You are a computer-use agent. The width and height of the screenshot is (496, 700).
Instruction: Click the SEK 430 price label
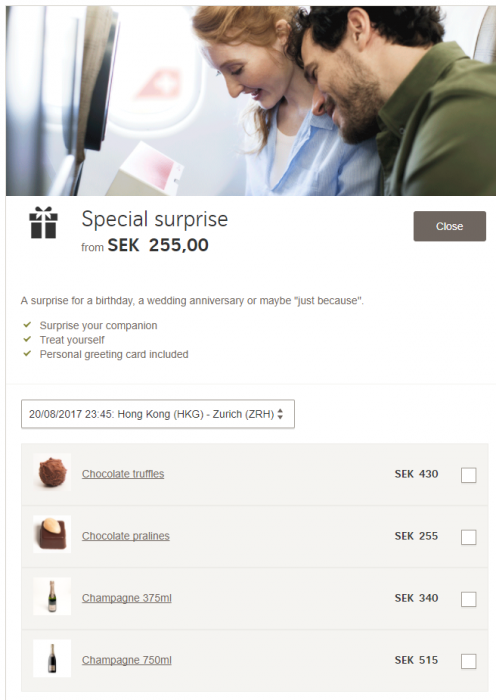(x=416, y=474)
